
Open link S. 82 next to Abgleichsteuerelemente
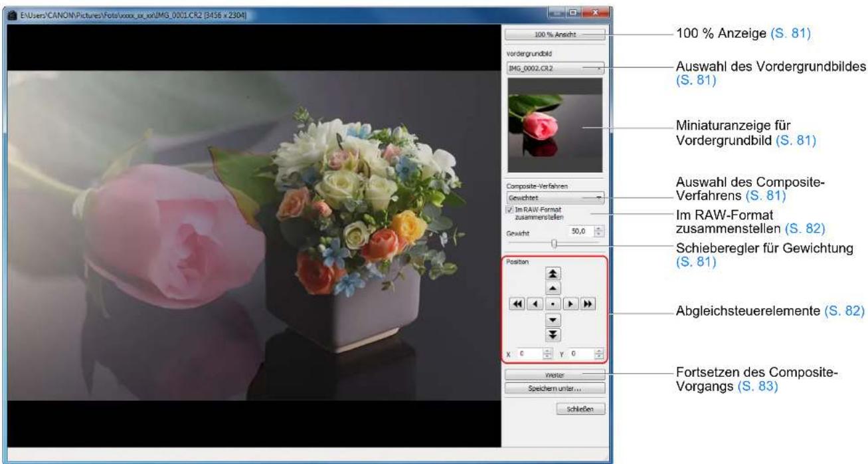tap(843, 311)
